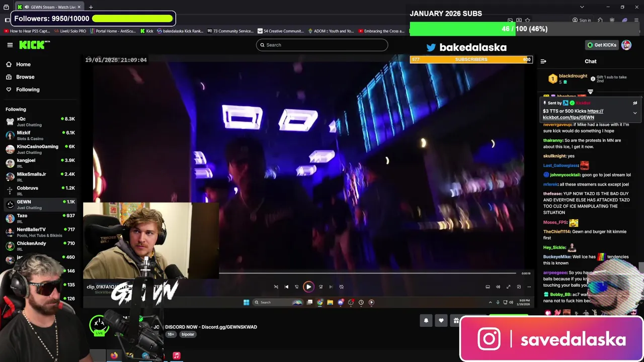Open the Kick hamburger sidebar menu
The image size is (644, 362).
tap(10, 45)
